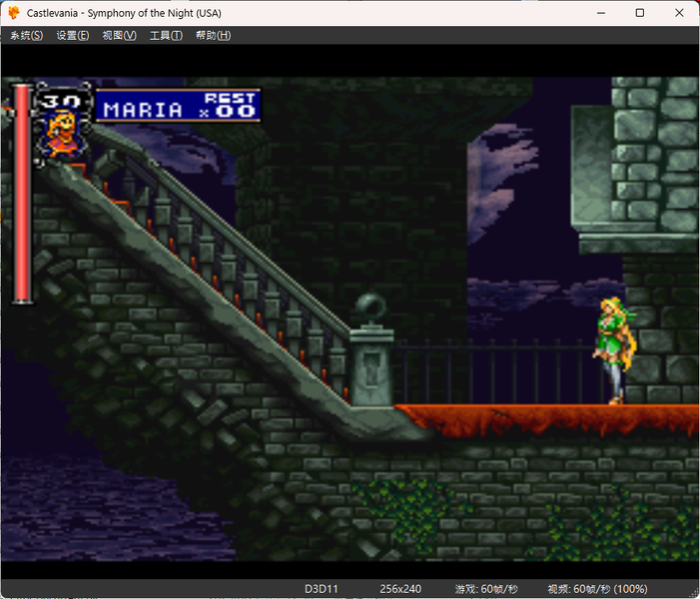Click the REST x00 lives counter
The width and height of the screenshot is (700, 599).
[230, 106]
